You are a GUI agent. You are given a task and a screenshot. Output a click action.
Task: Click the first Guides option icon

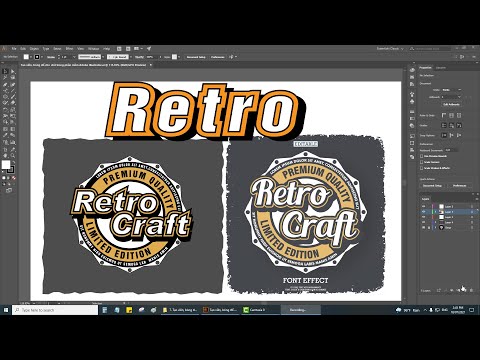[444, 125]
